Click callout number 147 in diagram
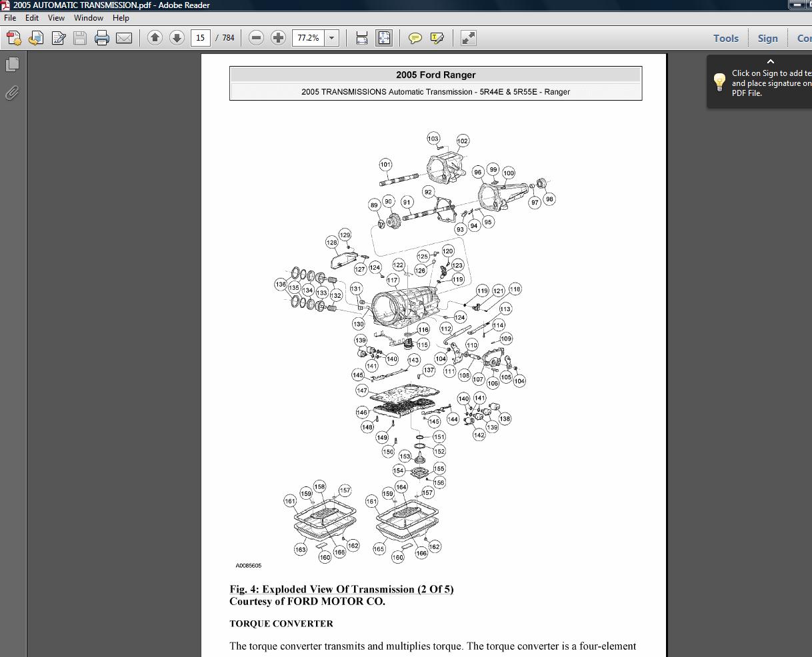The height and width of the screenshot is (657, 812). tap(362, 390)
